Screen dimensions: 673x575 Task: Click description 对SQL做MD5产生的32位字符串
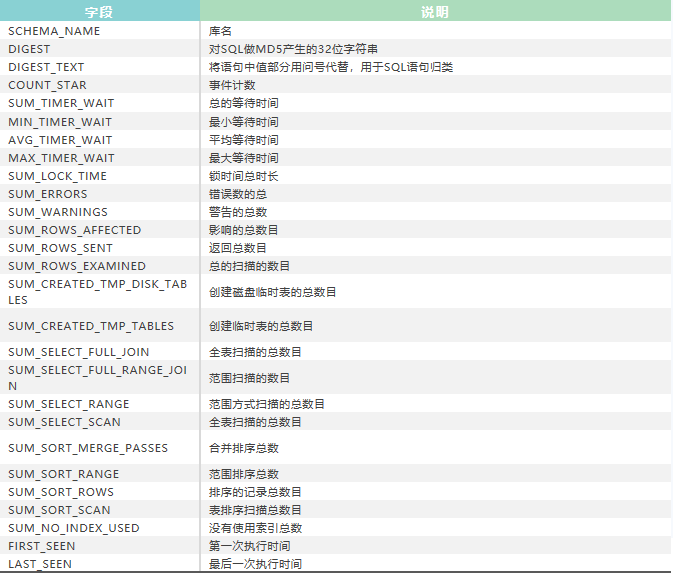coord(293,49)
